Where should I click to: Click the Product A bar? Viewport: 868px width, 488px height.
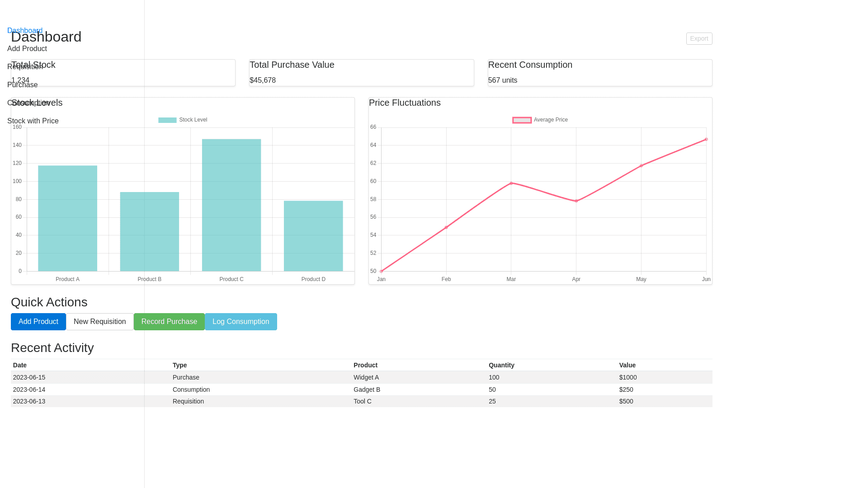point(67,218)
